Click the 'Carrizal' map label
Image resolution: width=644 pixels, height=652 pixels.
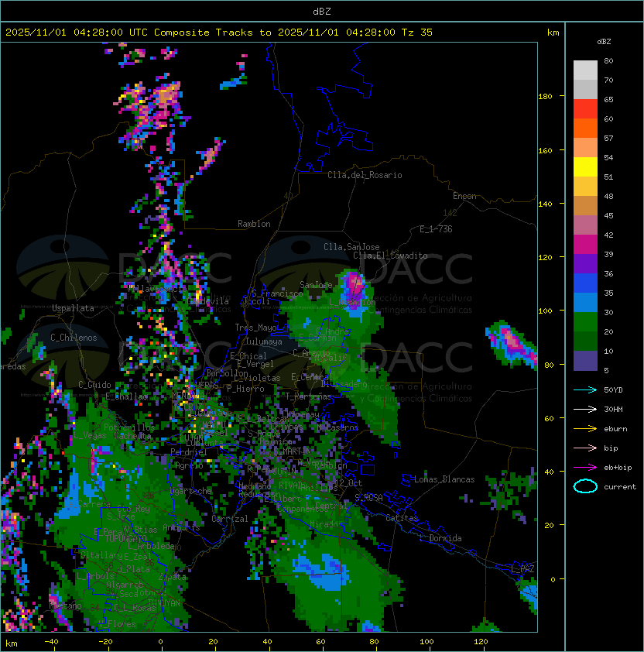coord(230,519)
